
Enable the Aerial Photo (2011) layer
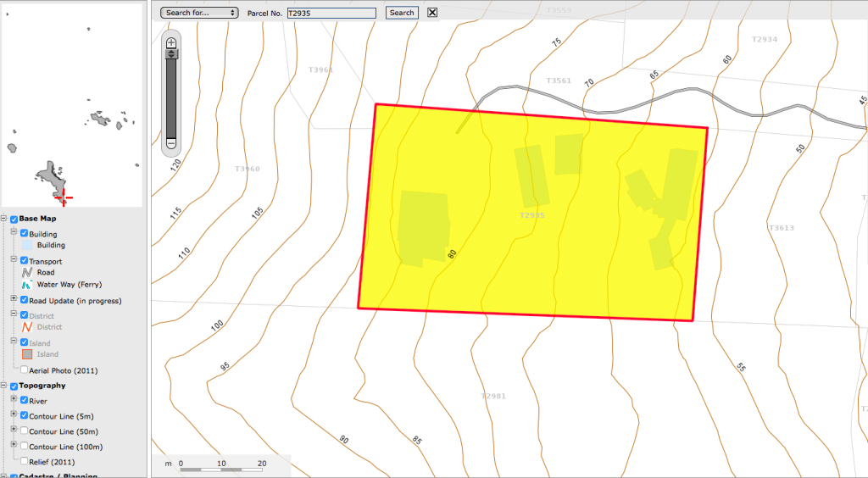click(x=24, y=370)
